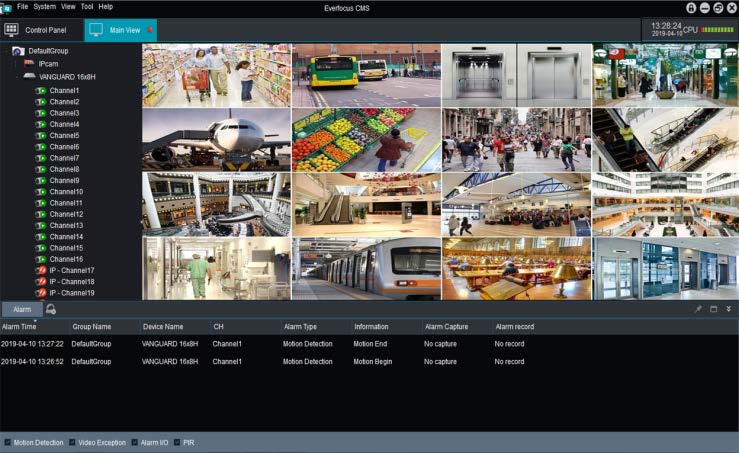Select the airplane camera view
The height and width of the screenshot is (453, 739).
click(x=217, y=140)
